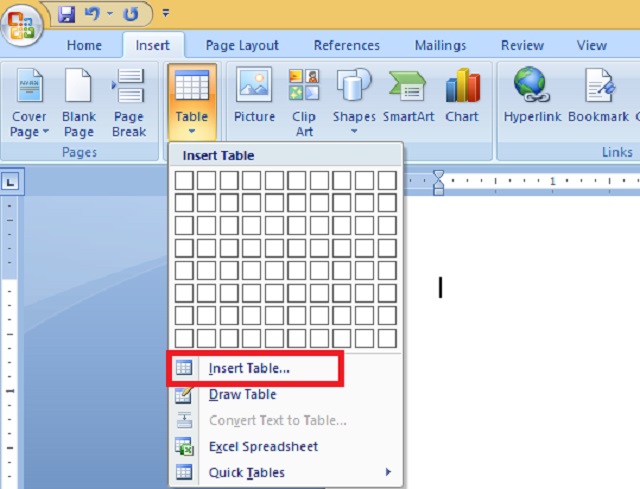Select the top-left cell in table grid
Image resolution: width=640 pixels, height=489 pixels.
[184, 180]
